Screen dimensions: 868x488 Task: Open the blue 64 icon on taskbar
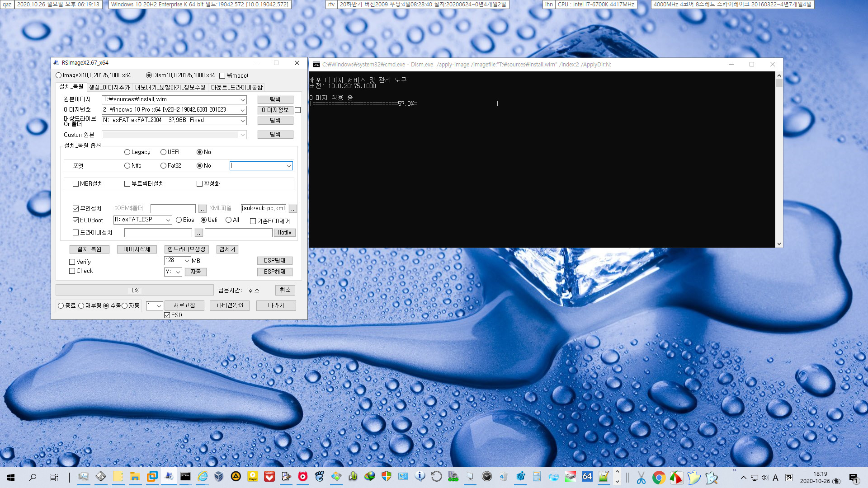tap(587, 477)
